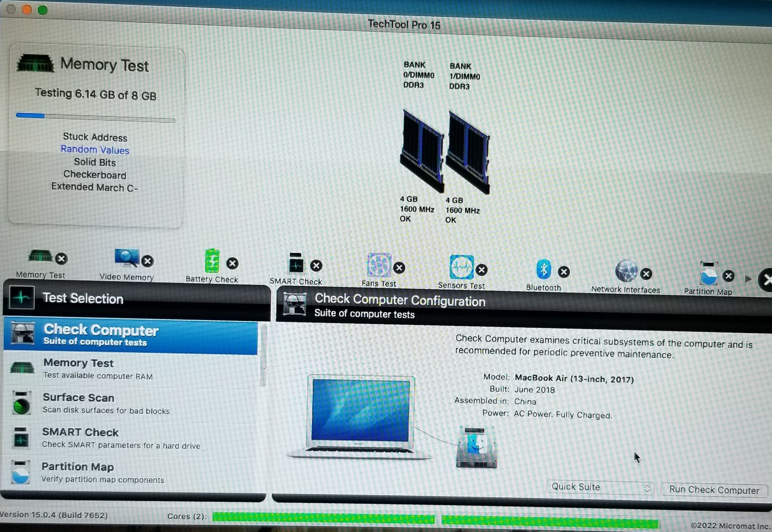Remove SMART Check from the queue
The image size is (772, 532).
[316, 266]
